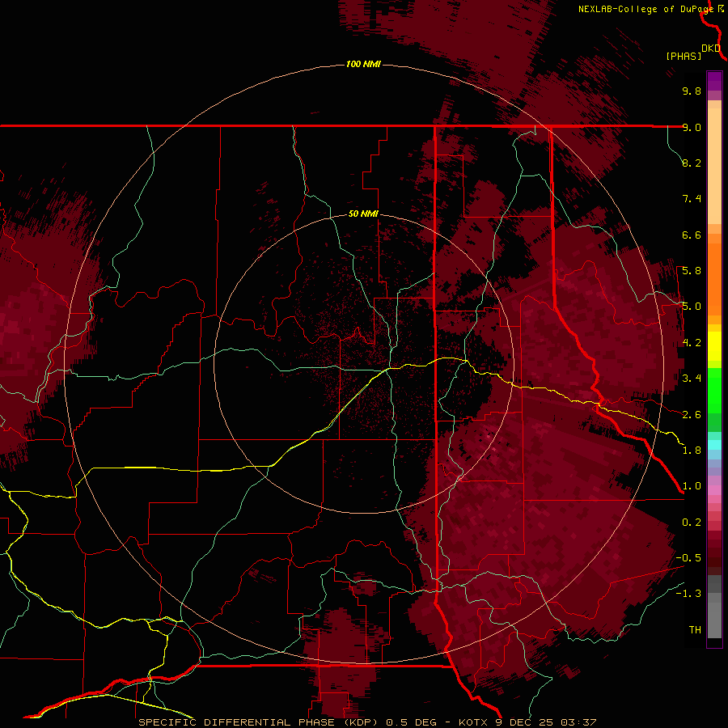Screen dimensions: 728x728
Task: Pick the pink segment of the legend
Action: pyautogui.click(x=714, y=490)
